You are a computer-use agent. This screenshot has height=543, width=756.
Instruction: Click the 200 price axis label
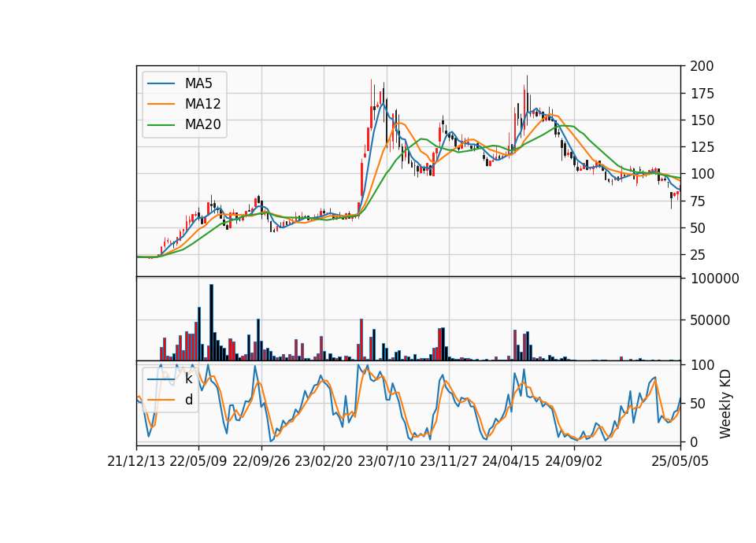(x=702, y=66)
